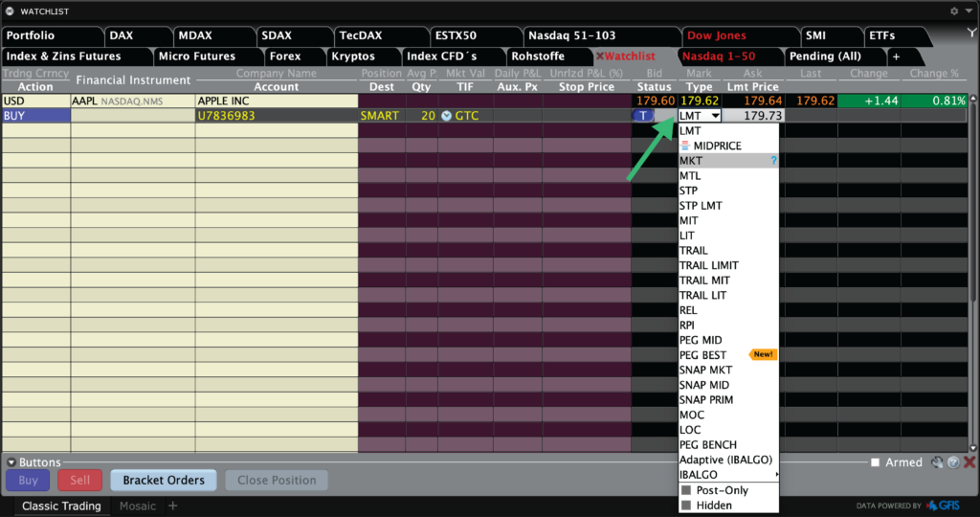Open the Forex tab
This screenshot has height=517, width=980.
click(293, 56)
